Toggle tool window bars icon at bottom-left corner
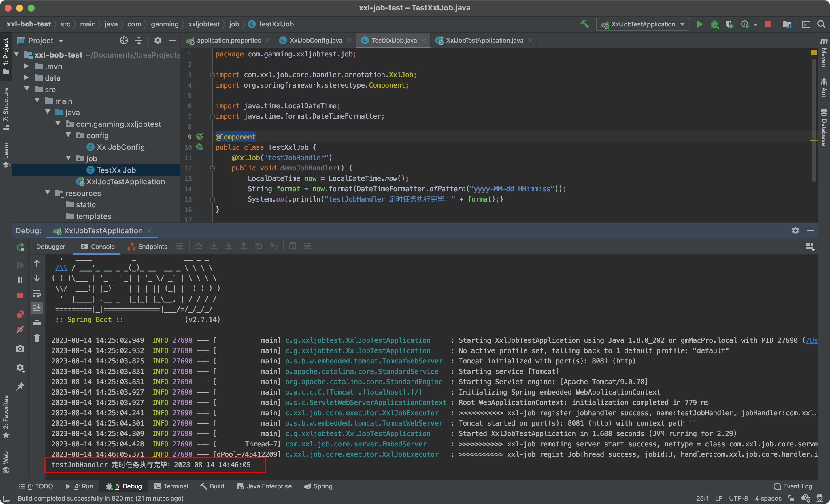This screenshot has height=504, width=830. click(x=7, y=498)
